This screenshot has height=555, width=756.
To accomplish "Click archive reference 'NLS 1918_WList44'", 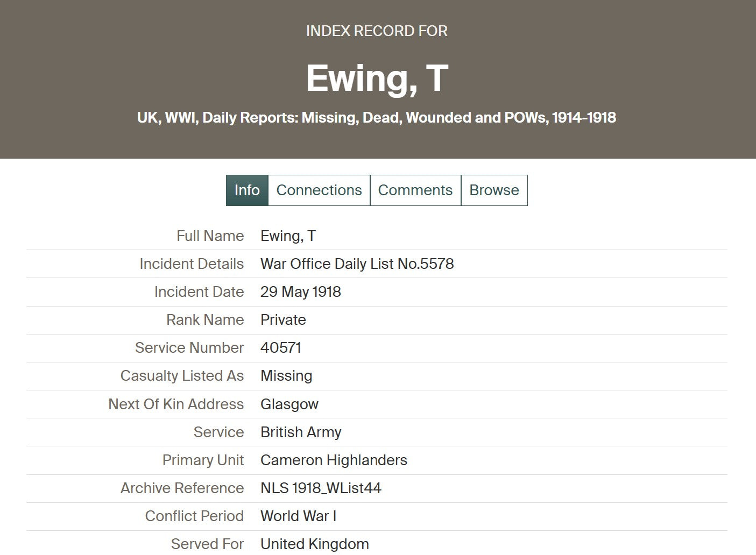I will pos(321,488).
